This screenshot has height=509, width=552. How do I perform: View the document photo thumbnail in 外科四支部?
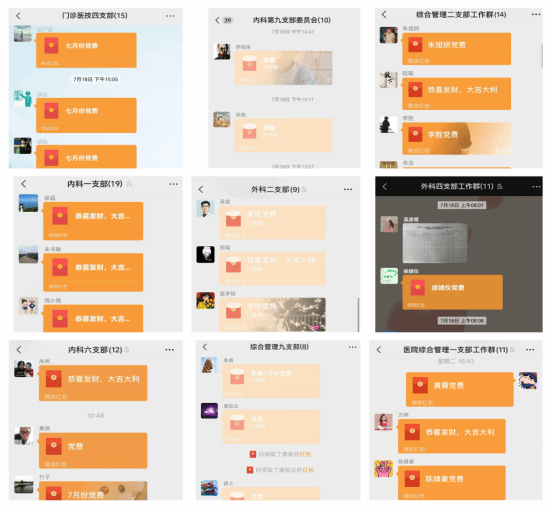tap(435, 243)
